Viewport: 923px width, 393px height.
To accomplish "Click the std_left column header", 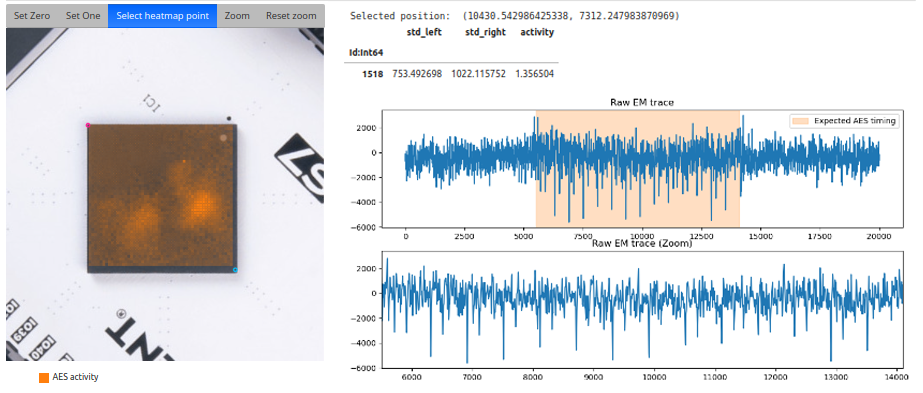I will pyautogui.click(x=424, y=33).
